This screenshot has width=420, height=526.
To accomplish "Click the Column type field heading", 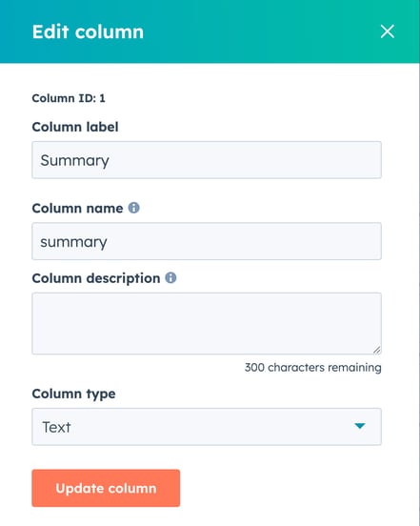I will click(73, 394).
